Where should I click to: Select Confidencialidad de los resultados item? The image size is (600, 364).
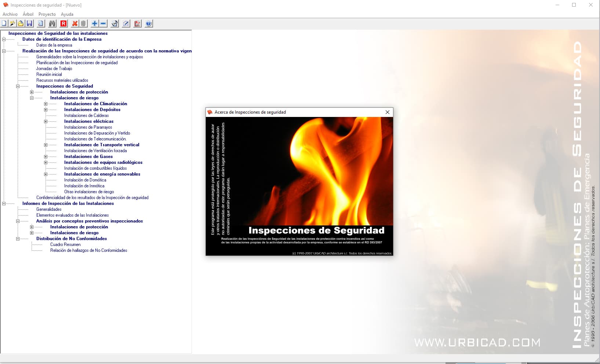[x=92, y=198]
